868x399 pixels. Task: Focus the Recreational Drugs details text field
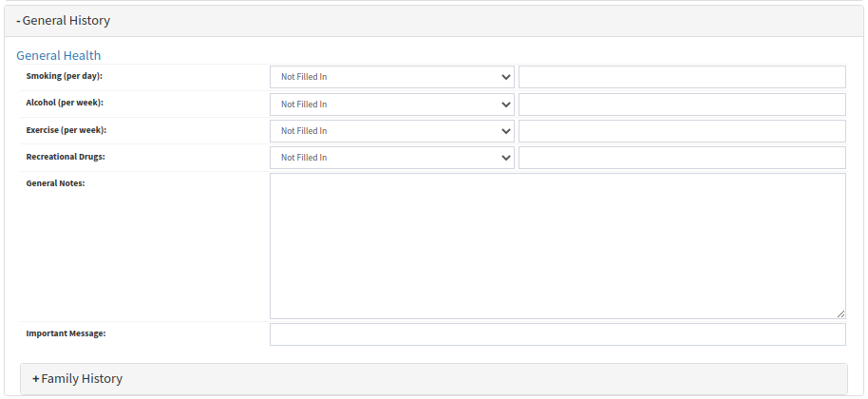681,158
